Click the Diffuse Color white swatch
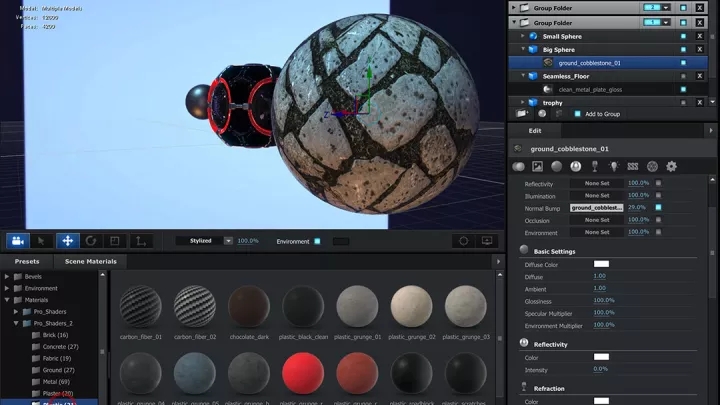Viewport: 720px width, 405px height. point(601,264)
